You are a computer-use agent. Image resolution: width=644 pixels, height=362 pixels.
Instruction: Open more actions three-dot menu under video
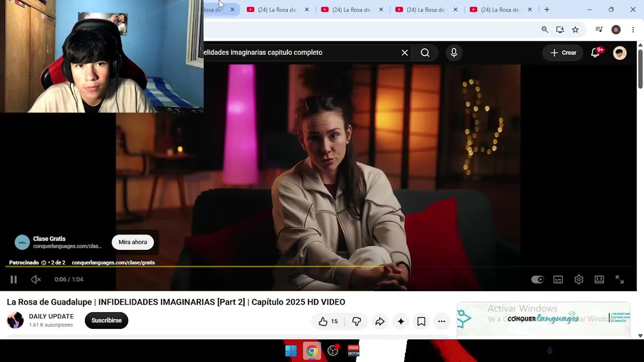click(x=442, y=321)
